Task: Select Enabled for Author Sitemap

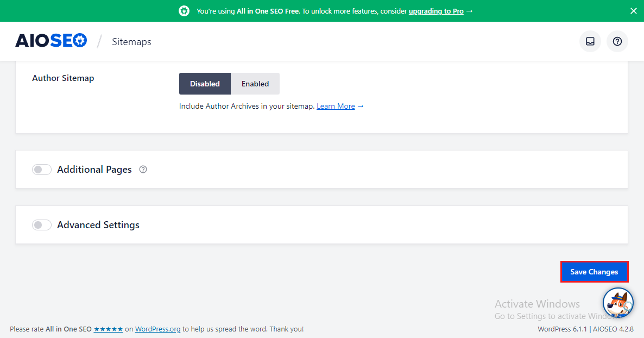Action: (x=255, y=84)
